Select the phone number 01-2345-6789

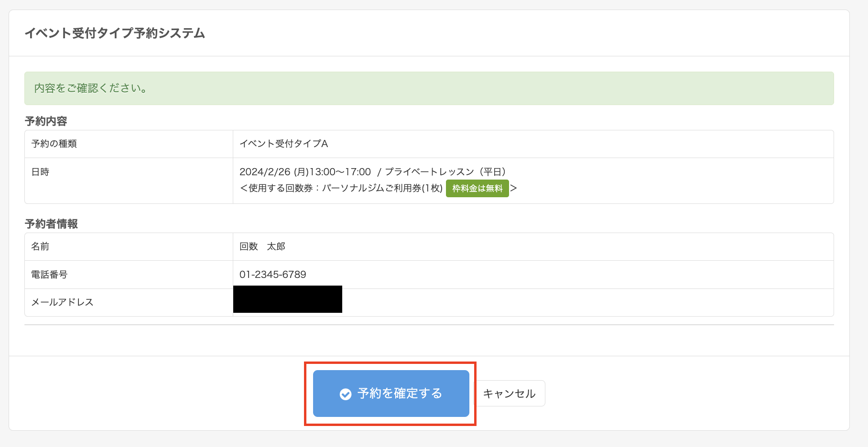coord(272,275)
